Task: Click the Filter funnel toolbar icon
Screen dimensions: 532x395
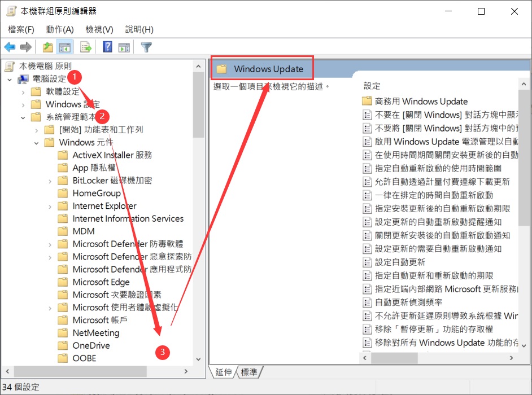Action: [x=146, y=47]
